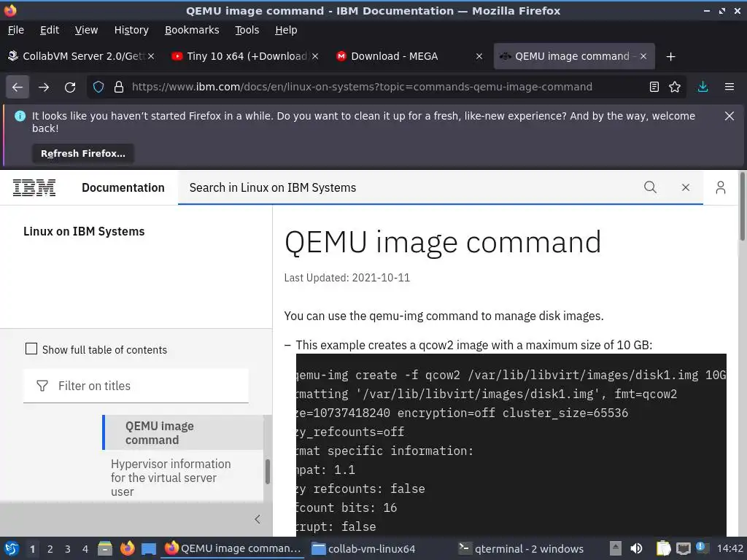
Task: Click the IBM logo
Action: (x=34, y=187)
